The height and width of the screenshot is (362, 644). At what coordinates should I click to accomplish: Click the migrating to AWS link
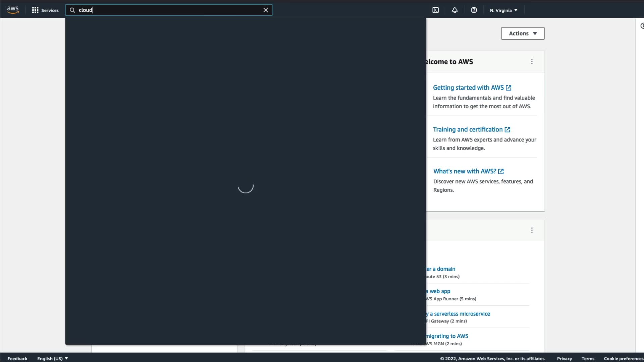click(x=447, y=336)
